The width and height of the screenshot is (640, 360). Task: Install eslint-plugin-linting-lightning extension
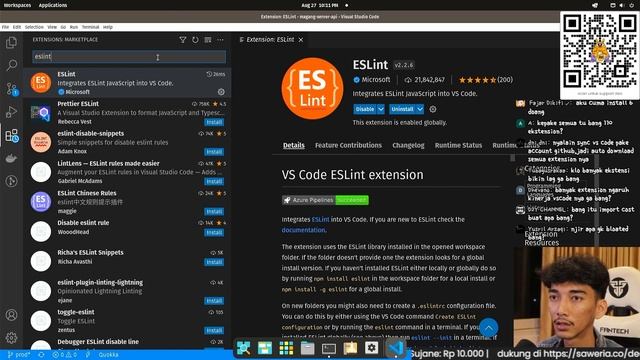coord(214,301)
